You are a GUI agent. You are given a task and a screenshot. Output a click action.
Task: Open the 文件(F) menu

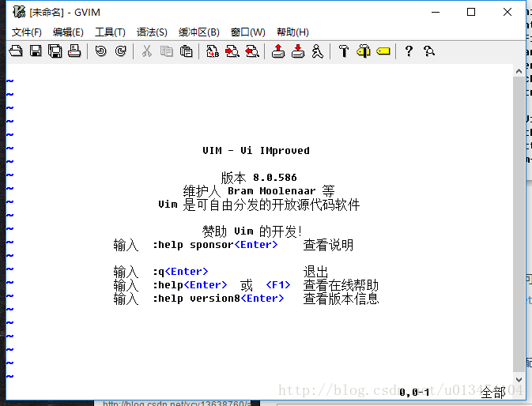pyautogui.click(x=26, y=32)
